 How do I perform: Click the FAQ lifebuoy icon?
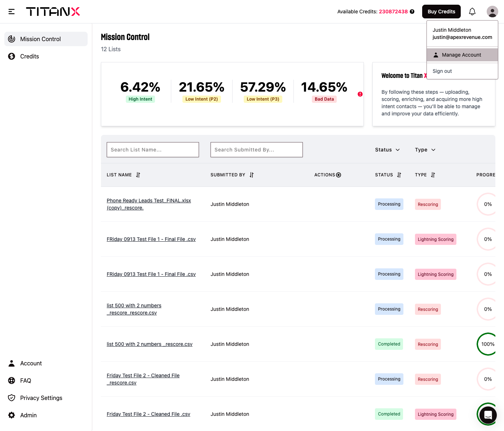click(x=12, y=381)
